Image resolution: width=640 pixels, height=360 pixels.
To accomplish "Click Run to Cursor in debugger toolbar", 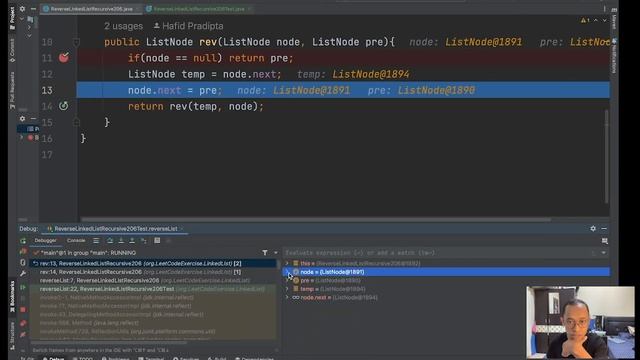I will (x=144, y=241).
